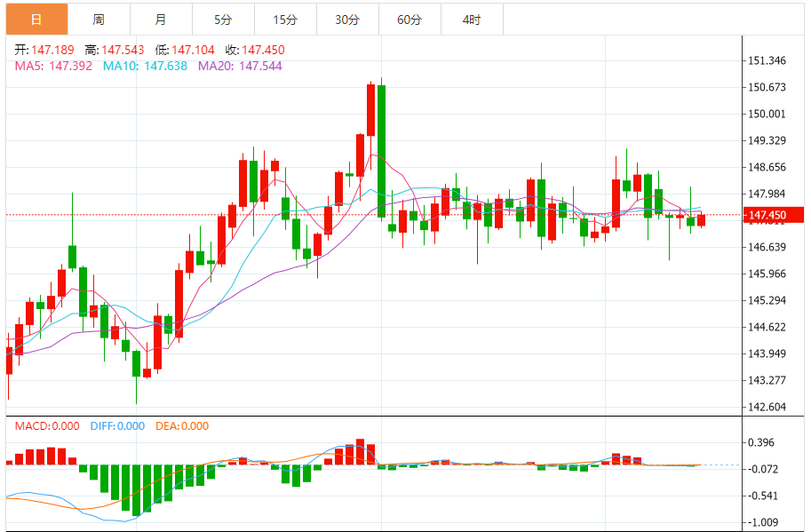This screenshot has width=811, height=532.
Task: Click the 143.277 price axis label
Action: click(x=767, y=380)
